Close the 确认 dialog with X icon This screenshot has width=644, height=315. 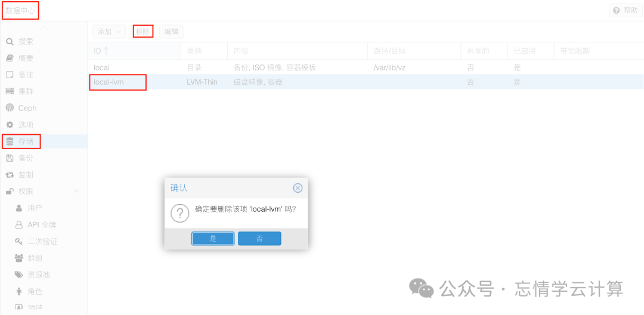298,188
